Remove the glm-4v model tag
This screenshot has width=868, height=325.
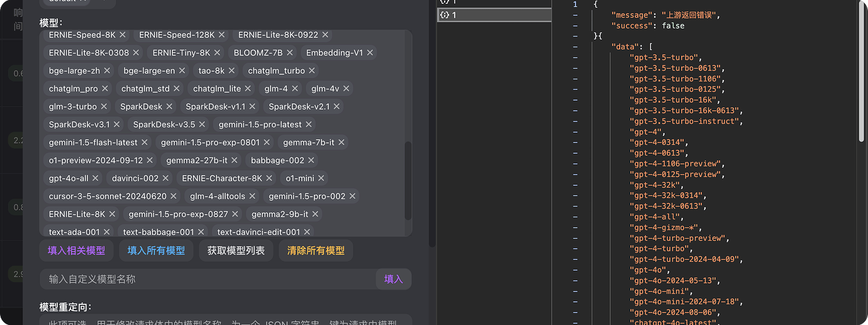click(x=346, y=89)
